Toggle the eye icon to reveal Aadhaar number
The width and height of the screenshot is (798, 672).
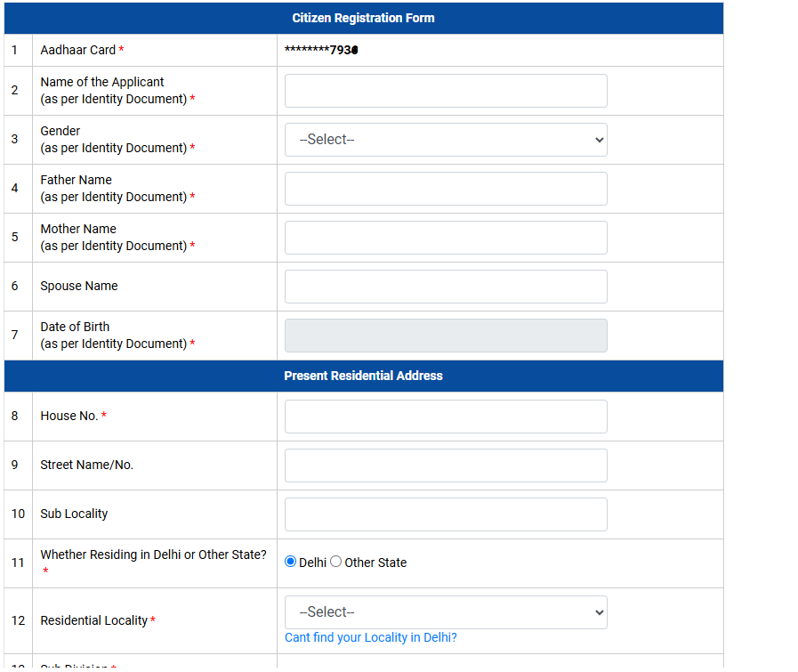tap(358, 49)
